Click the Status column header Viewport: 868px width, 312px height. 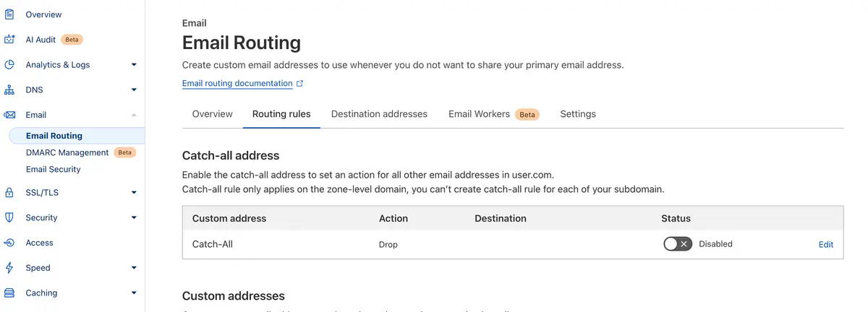click(x=676, y=218)
